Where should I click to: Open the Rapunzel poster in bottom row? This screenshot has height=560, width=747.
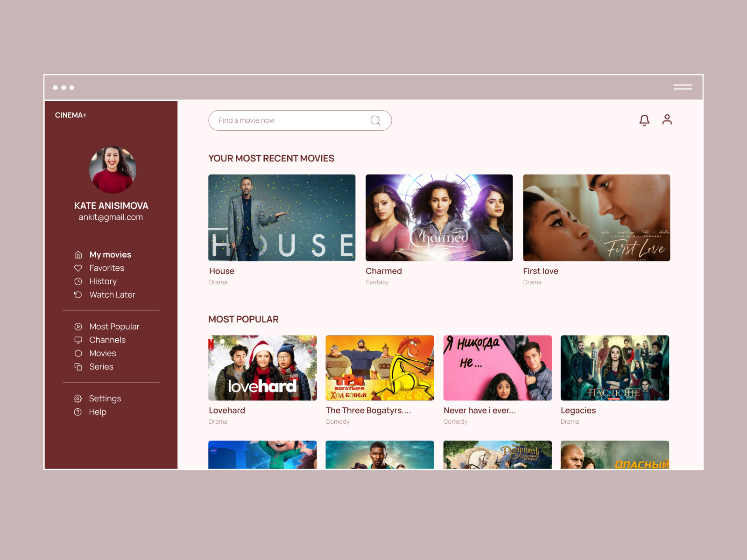[x=497, y=455]
